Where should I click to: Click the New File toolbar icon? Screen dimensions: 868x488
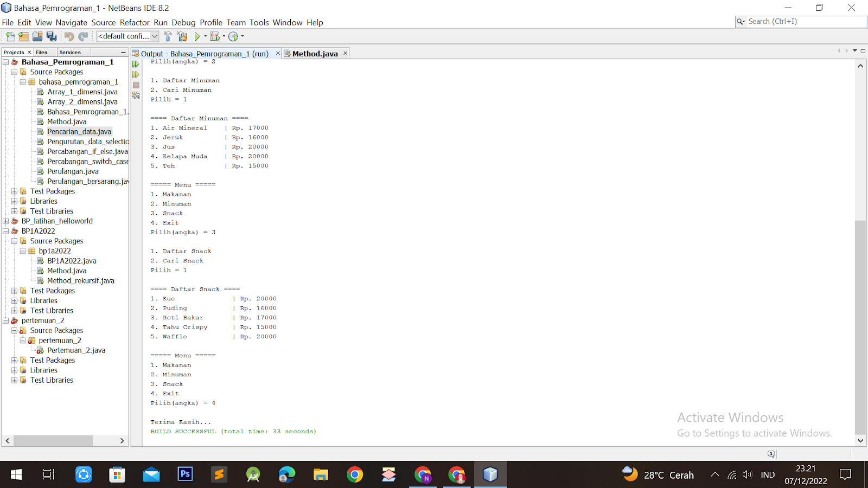pos(10,36)
